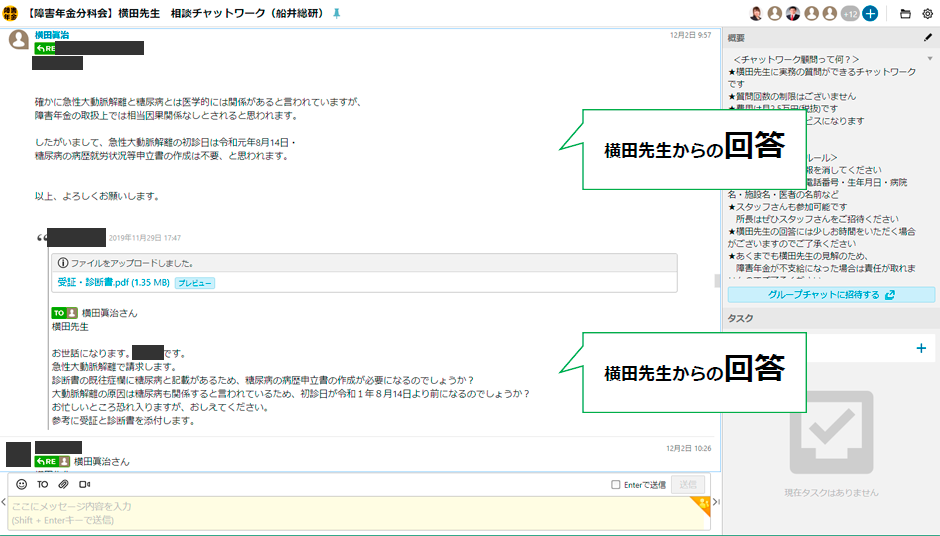Click the chat scrollbar handle

718,281
